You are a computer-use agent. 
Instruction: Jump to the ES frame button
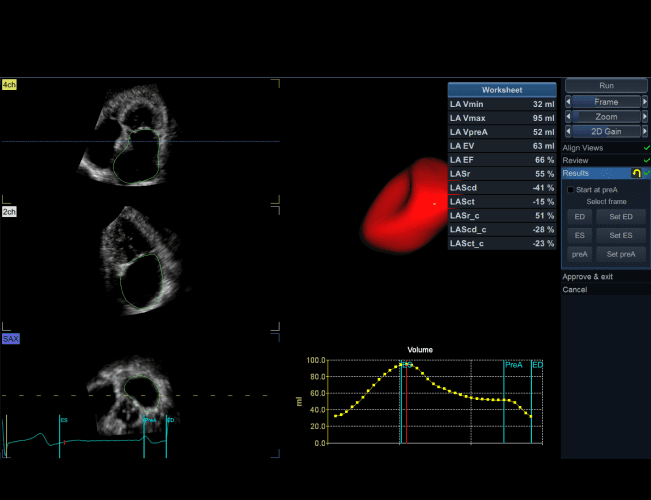(579, 235)
